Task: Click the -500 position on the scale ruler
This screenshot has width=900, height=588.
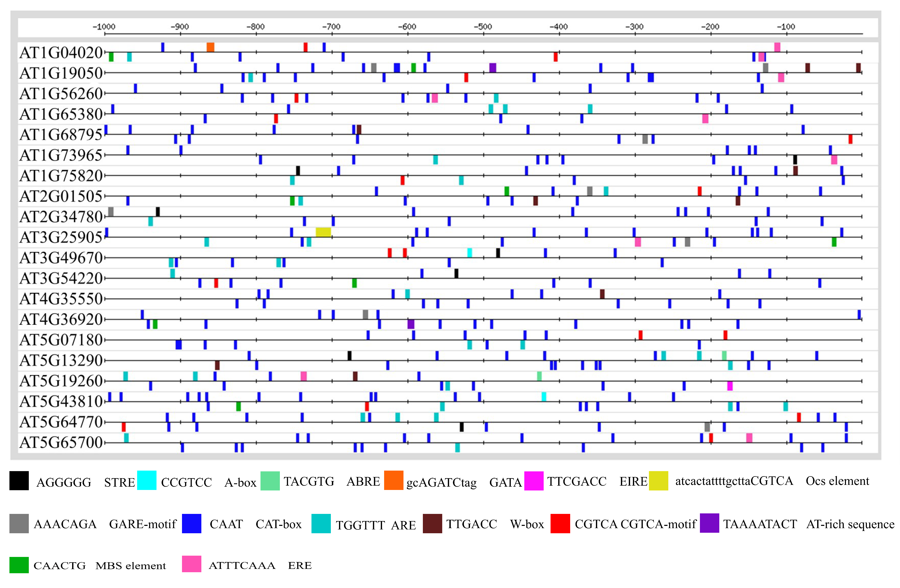Action: (x=483, y=27)
